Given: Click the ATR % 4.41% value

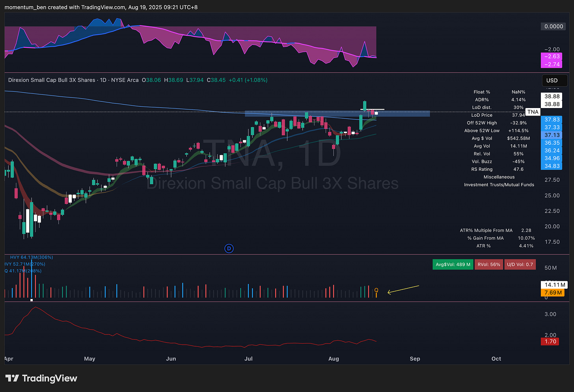Looking at the screenshot, I should pyautogui.click(x=526, y=246).
